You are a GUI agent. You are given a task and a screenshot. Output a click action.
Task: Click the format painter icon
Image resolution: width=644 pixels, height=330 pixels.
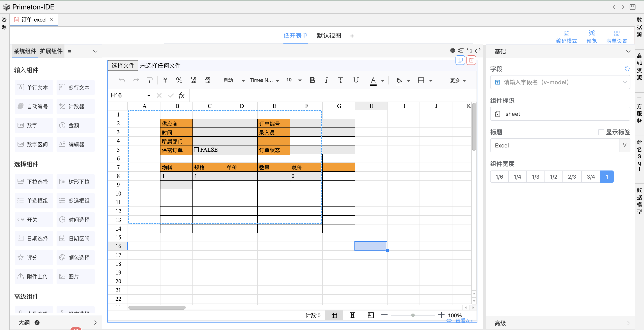150,80
